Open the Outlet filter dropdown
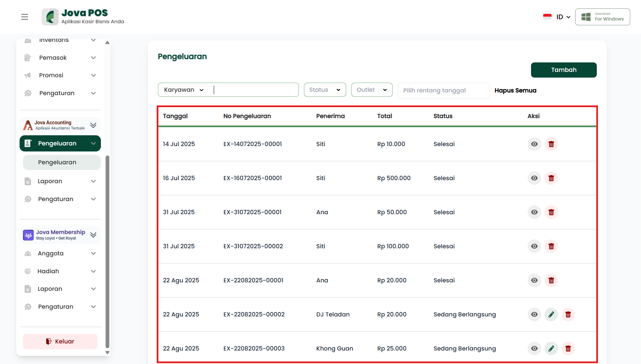This screenshot has height=364, width=641. coord(371,90)
